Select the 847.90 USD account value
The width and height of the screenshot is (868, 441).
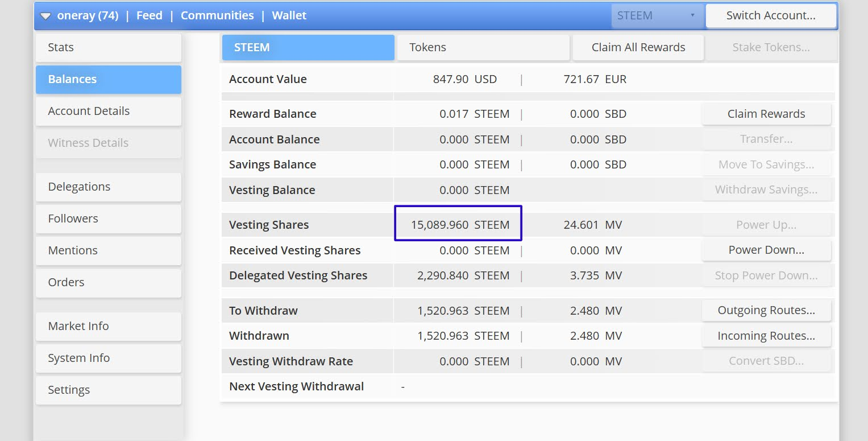click(x=465, y=80)
